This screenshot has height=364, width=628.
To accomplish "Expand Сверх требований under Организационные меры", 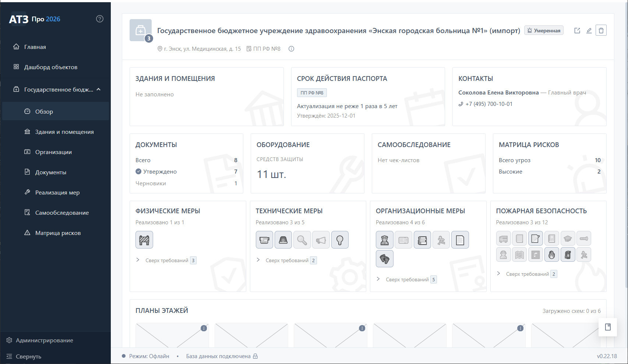I will (406, 279).
